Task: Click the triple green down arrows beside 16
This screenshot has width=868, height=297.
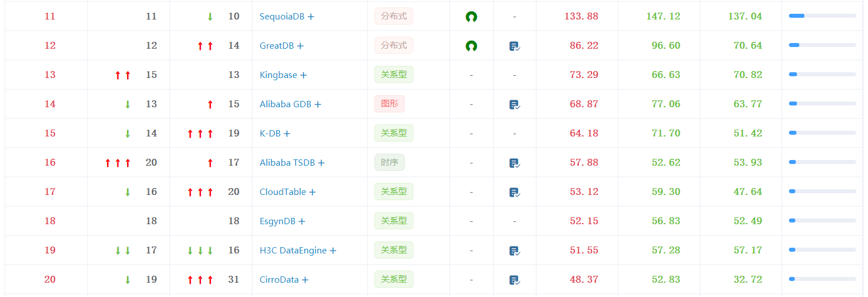Action: 200,251
